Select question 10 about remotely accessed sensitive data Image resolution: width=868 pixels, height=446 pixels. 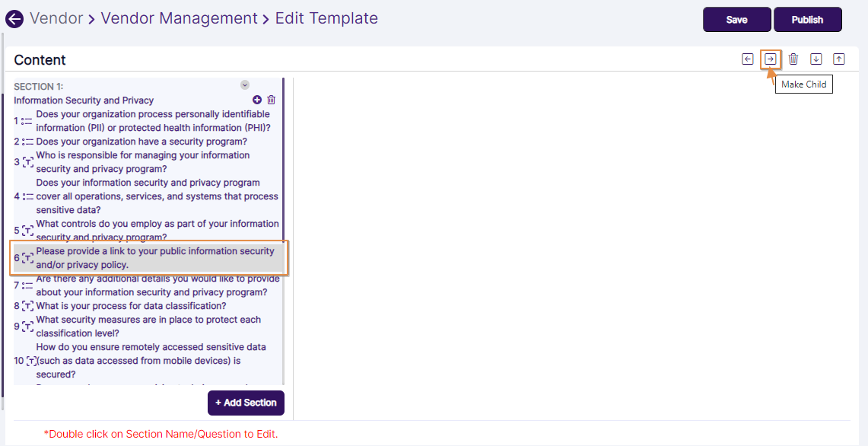(x=151, y=361)
